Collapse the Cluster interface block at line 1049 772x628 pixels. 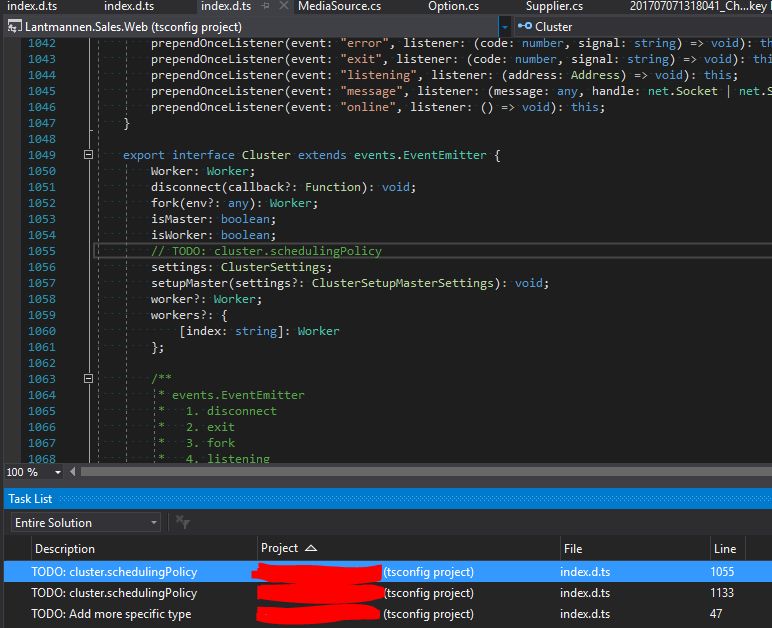click(88, 155)
